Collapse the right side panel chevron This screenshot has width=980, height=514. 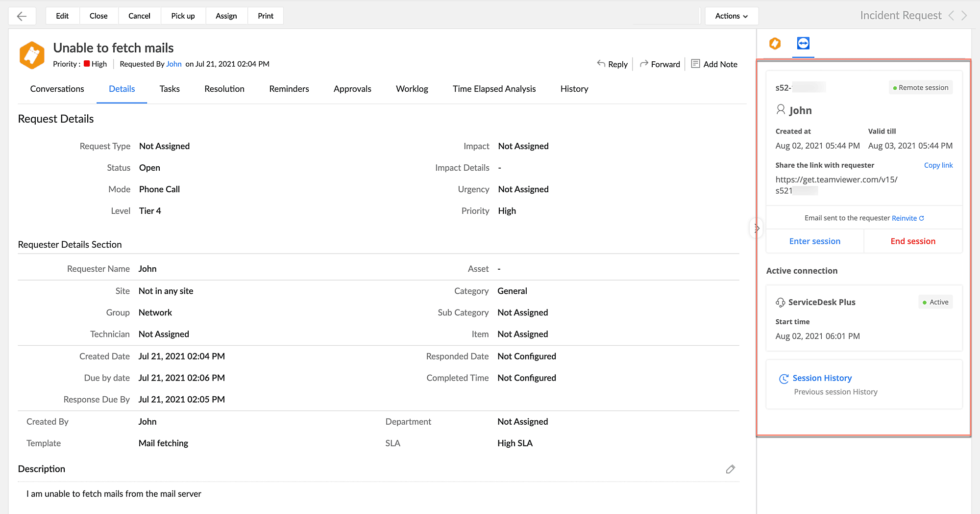pyautogui.click(x=757, y=228)
